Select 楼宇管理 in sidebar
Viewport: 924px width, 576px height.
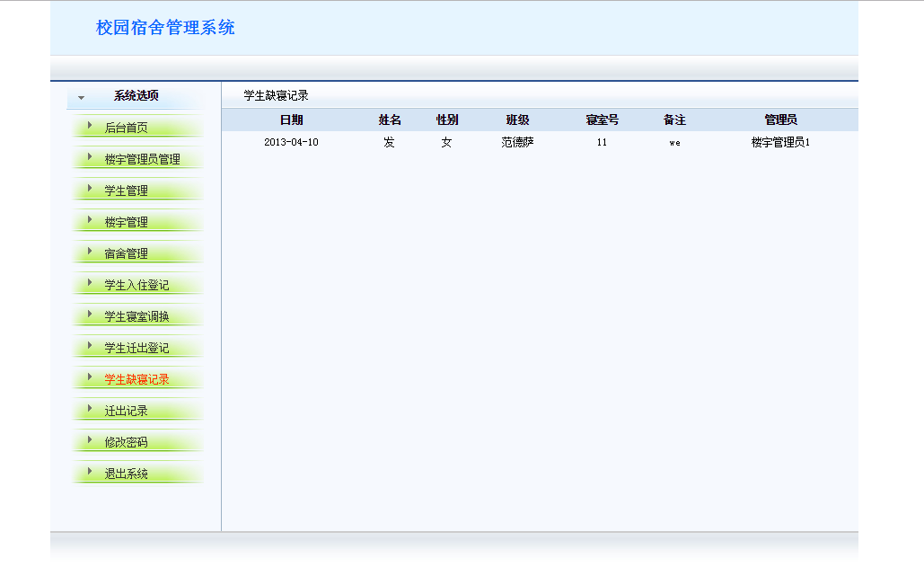[x=126, y=222]
